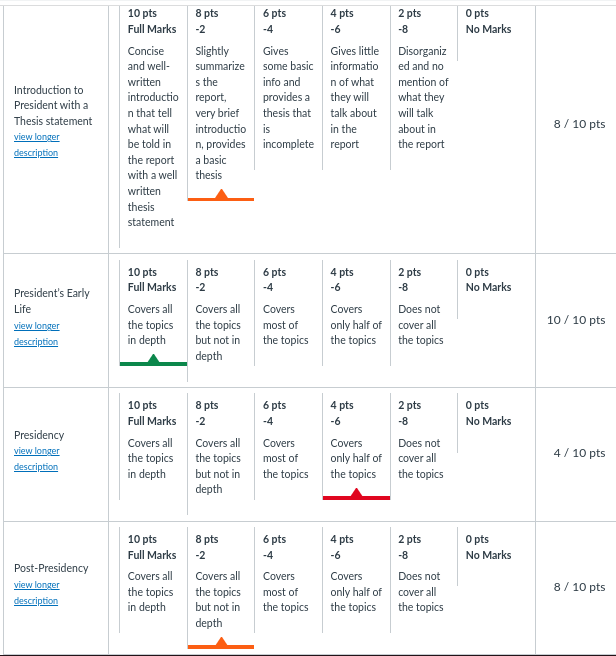Click the 8 / 10 pts score for Introduction
Screen dimensions: 616x656
click(x=579, y=124)
